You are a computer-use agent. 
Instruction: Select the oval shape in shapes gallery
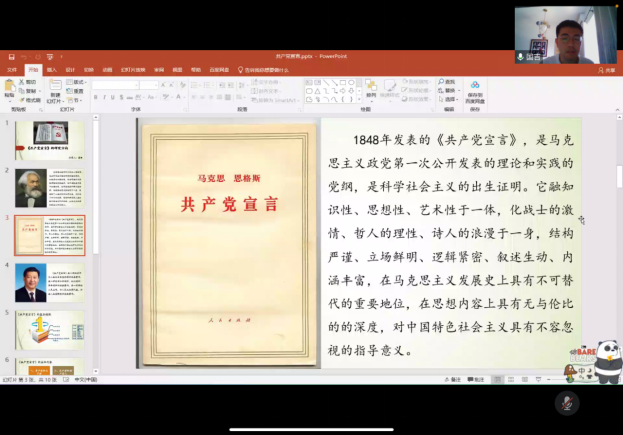click(x=351, y=83)
